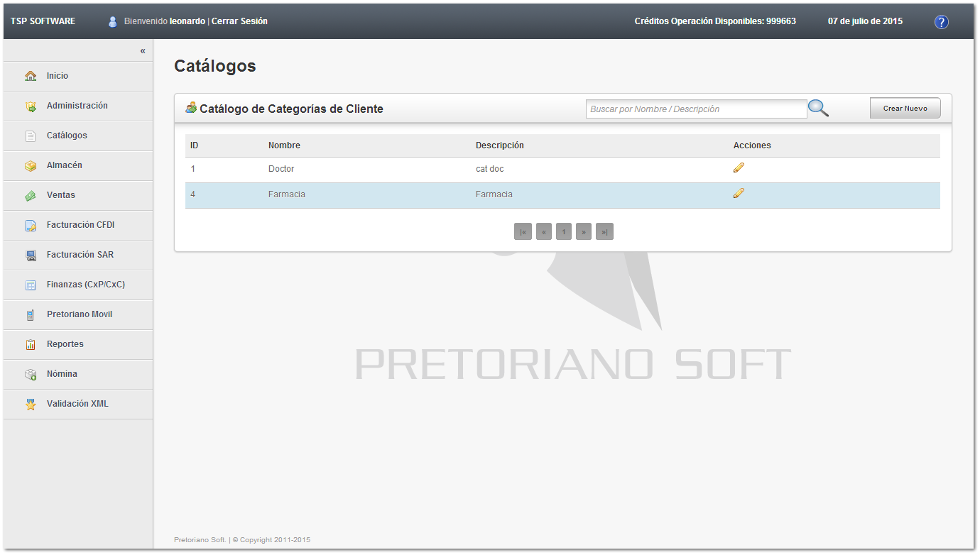The height and width of the screenshot is (555, 980).
Task: Click the Inicio house icon
Action: 31,76
